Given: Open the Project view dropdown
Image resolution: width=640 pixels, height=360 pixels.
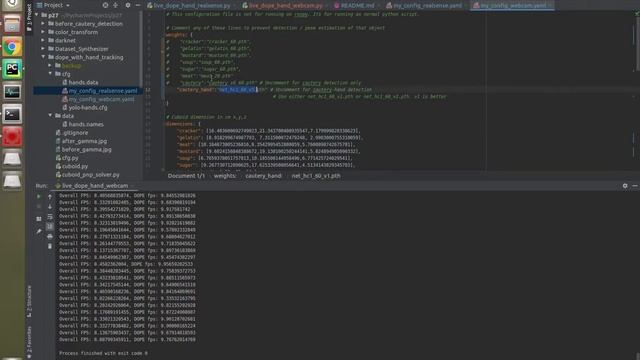Looking at the screenshot, I should (x=53, y=5).
